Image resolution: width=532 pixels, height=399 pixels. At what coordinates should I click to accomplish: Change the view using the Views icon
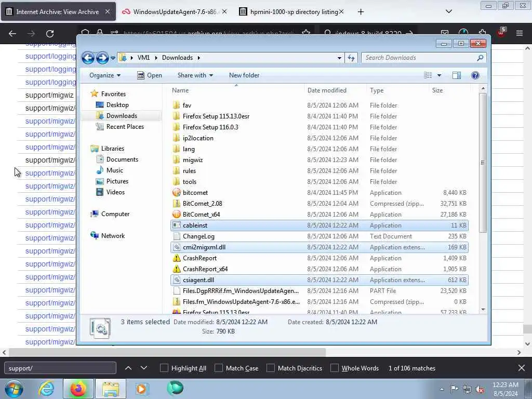(428, 75)
